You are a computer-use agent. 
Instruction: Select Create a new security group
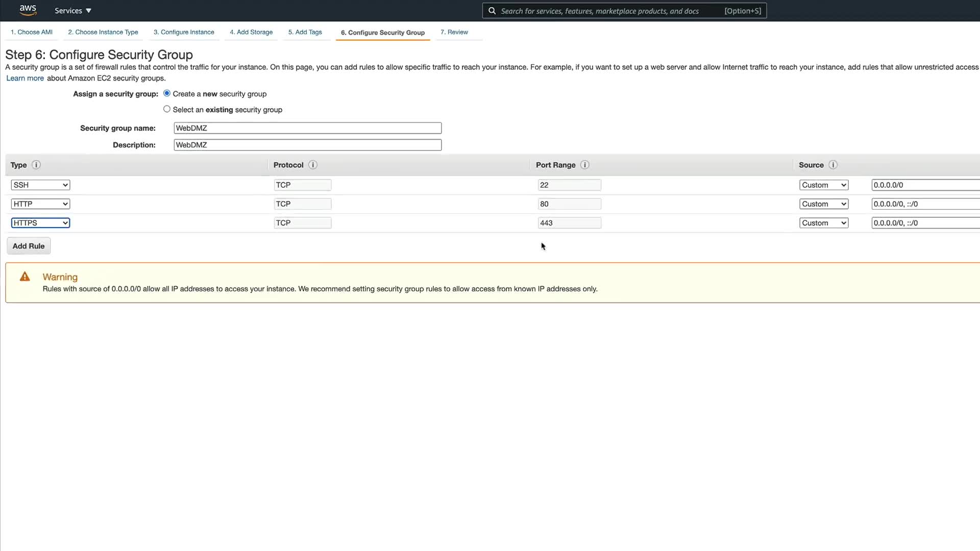[x=167, y=93]
